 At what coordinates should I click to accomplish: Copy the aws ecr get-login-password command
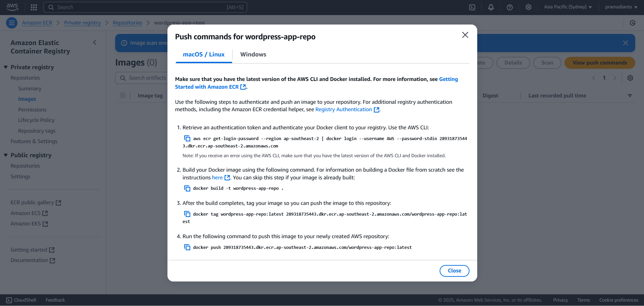187,138
